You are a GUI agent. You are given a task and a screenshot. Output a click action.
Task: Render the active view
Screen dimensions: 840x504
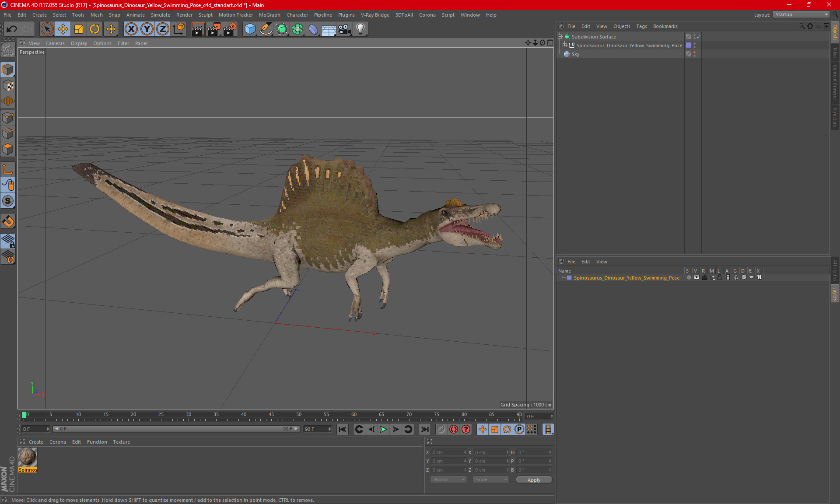pyautogui.click(x=198, y=29)
